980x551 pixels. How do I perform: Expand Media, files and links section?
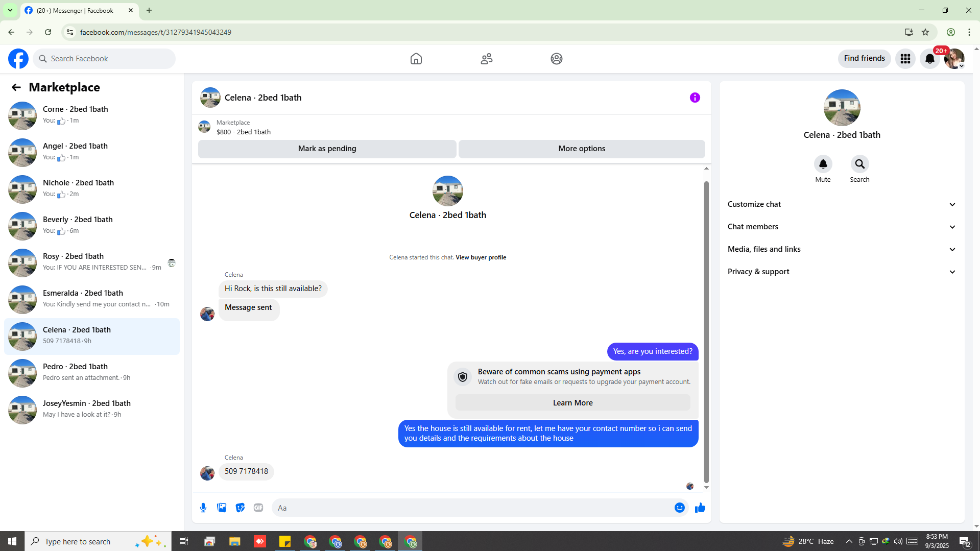[842, 249]
